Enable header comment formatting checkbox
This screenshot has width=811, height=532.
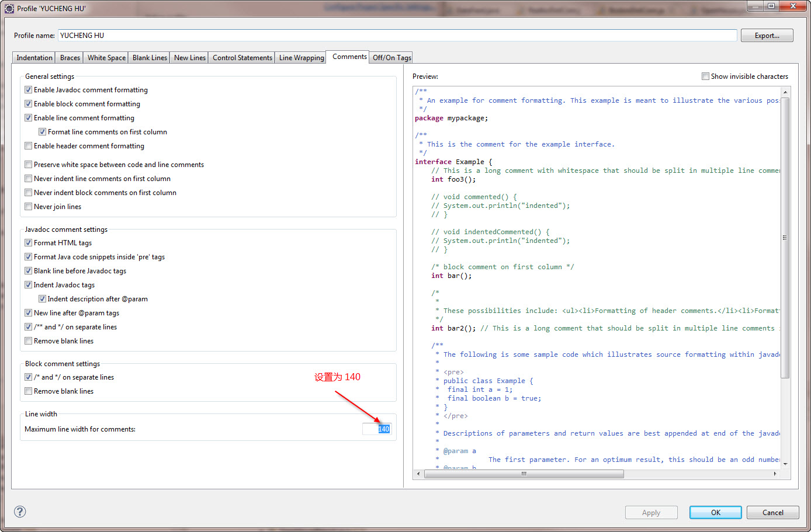point(29,146)
